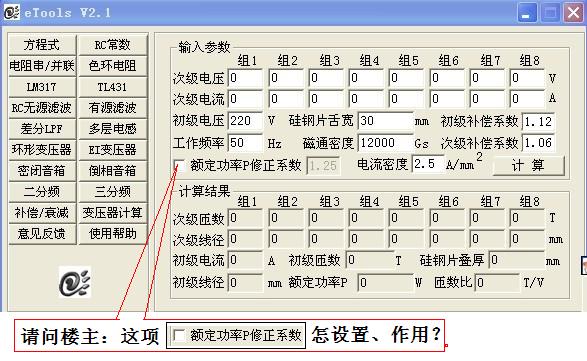Open the RC常数 calculator
Viewport: 587px width, 361px height.
(112, 45)
